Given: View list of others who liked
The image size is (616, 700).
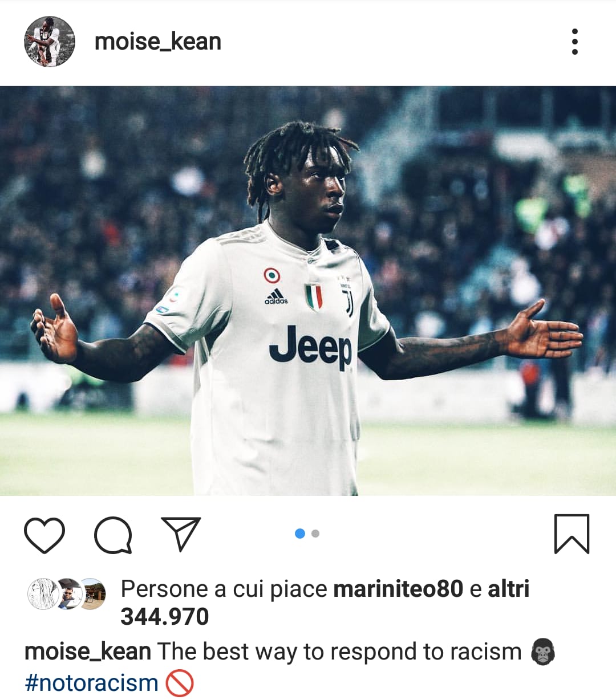Looking at the screenshot, I should (x=509, y=589).
